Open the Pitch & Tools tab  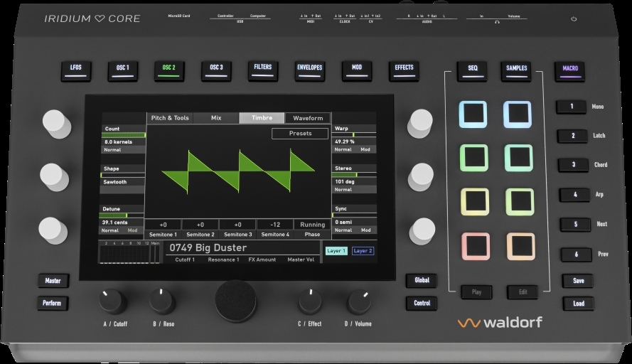point(170,118)
